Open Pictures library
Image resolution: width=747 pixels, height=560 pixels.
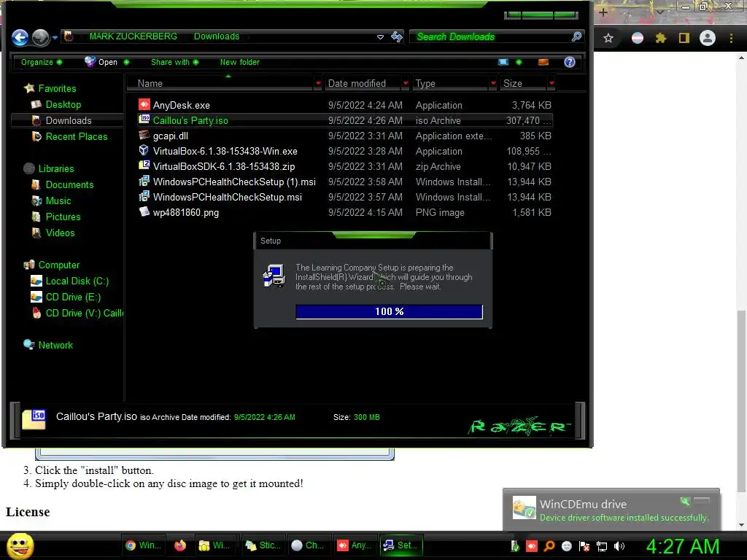tap(63, 217)
